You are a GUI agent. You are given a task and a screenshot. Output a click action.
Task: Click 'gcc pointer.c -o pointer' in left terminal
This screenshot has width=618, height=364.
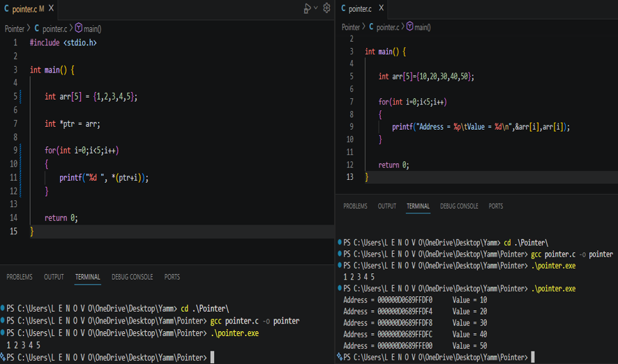(255, 321)
